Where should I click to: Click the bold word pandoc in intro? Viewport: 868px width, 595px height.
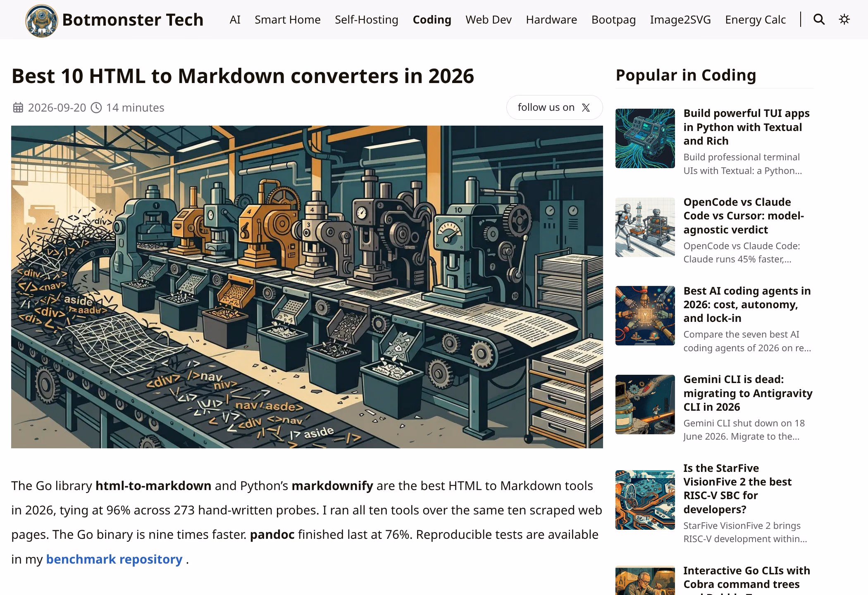pyautogui.click(x=272, y=535)
